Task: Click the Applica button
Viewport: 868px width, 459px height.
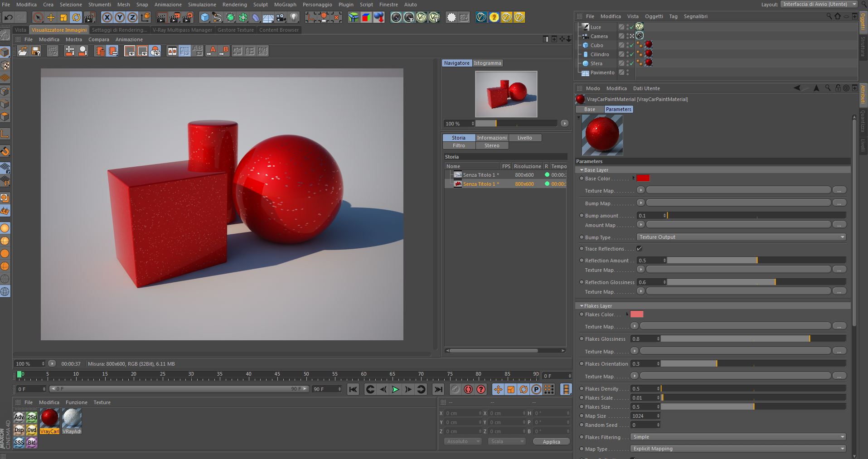Action: 551,442
